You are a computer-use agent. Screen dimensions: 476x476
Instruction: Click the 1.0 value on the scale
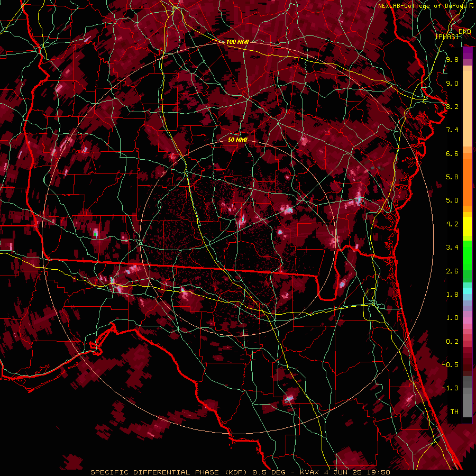tap(452, 318)
